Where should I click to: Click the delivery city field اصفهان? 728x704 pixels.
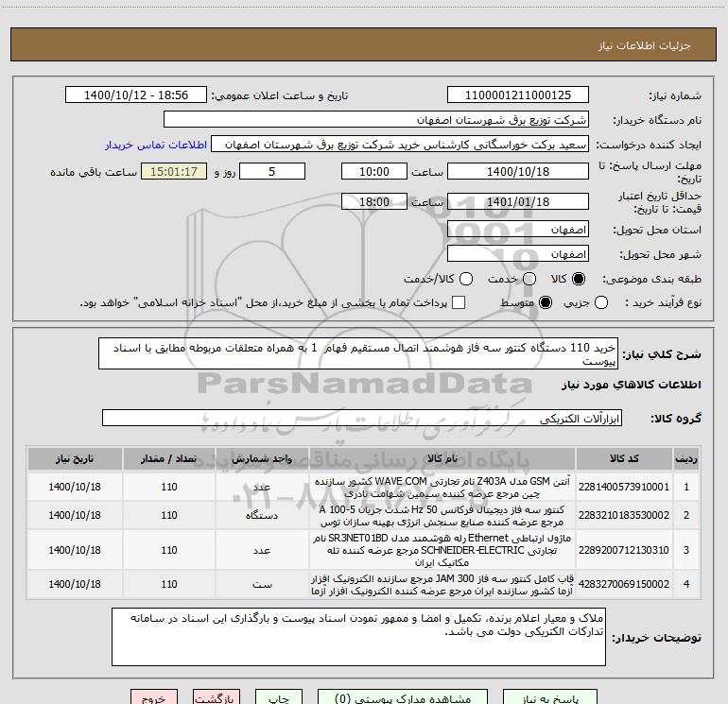click(x=518, y=254)
